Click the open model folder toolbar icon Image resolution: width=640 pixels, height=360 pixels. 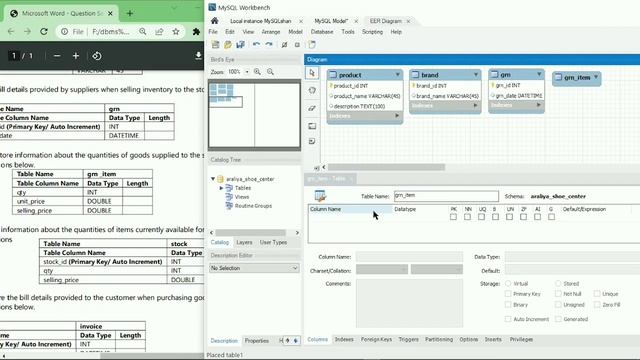(228, 44)
